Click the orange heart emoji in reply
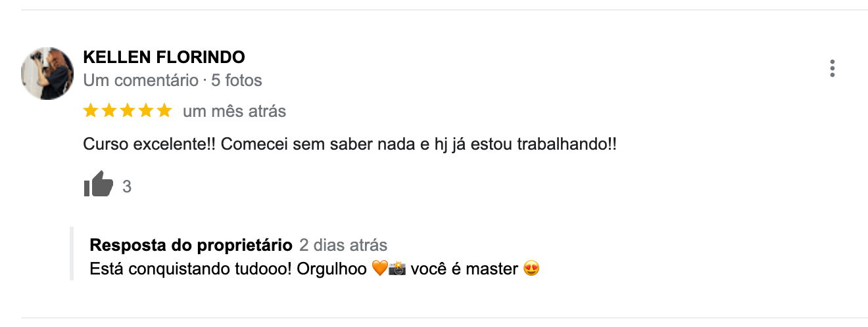 click(x=379, y=269)
